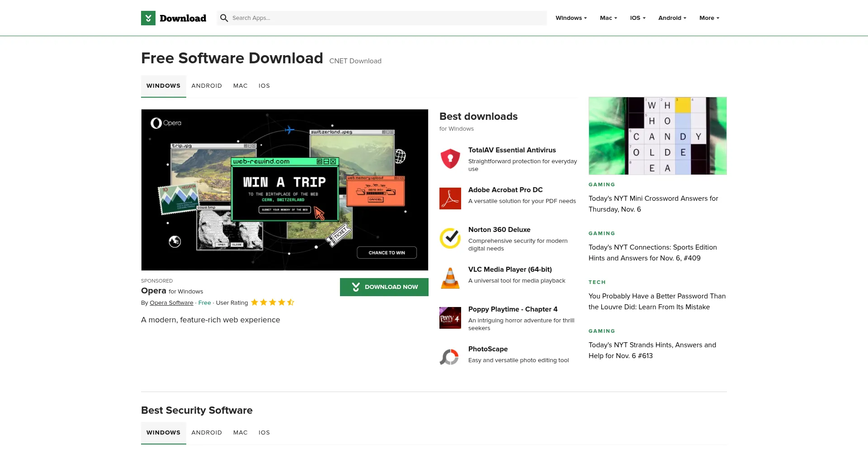Viewport: 868px width, 449px height.
Task: Click the Tech category label
Action: coord(597,282)
